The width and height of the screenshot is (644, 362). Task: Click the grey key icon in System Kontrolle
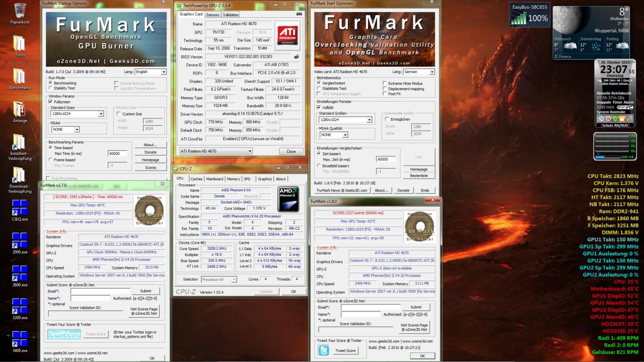pyautogui.click(x=629, y=118)
